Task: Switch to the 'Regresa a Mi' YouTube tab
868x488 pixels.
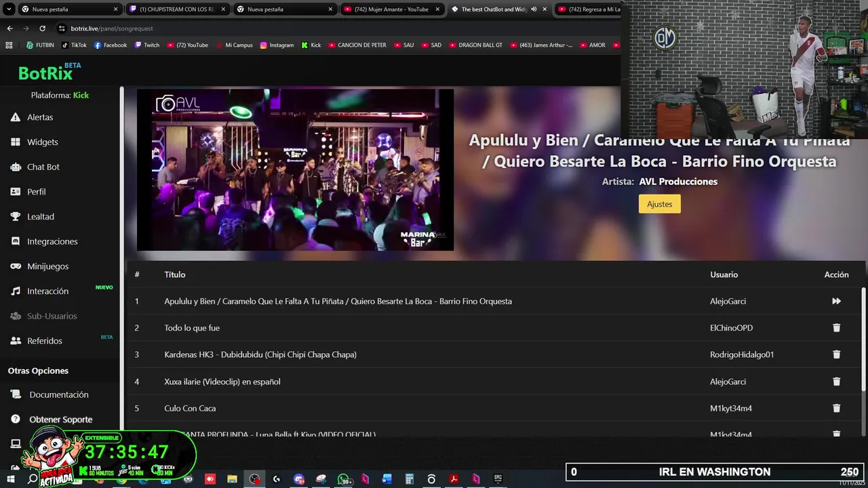Action: (589, 9)
